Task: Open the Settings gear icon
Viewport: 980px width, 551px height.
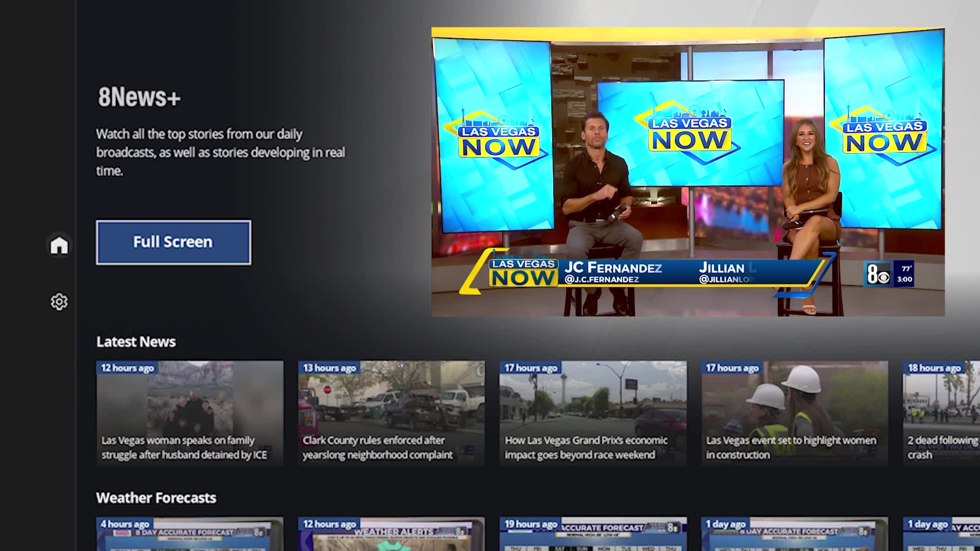Action: pos(59,302)
